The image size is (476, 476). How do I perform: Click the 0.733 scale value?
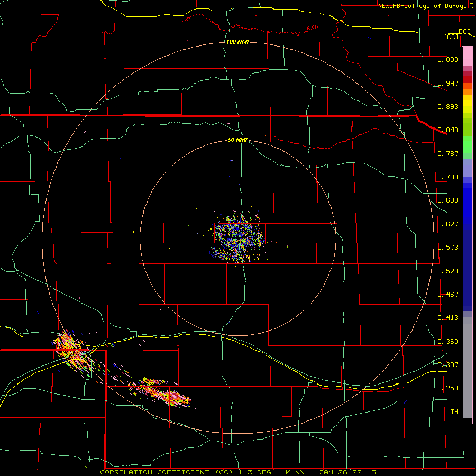coord(448,177)
